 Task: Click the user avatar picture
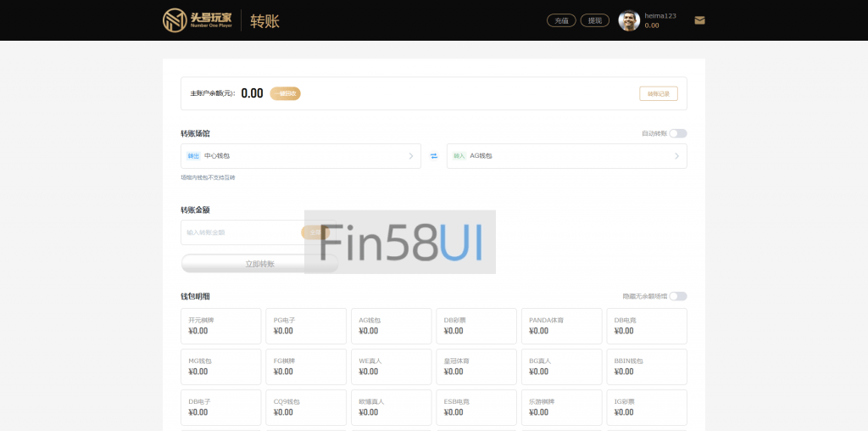(629, 20)
